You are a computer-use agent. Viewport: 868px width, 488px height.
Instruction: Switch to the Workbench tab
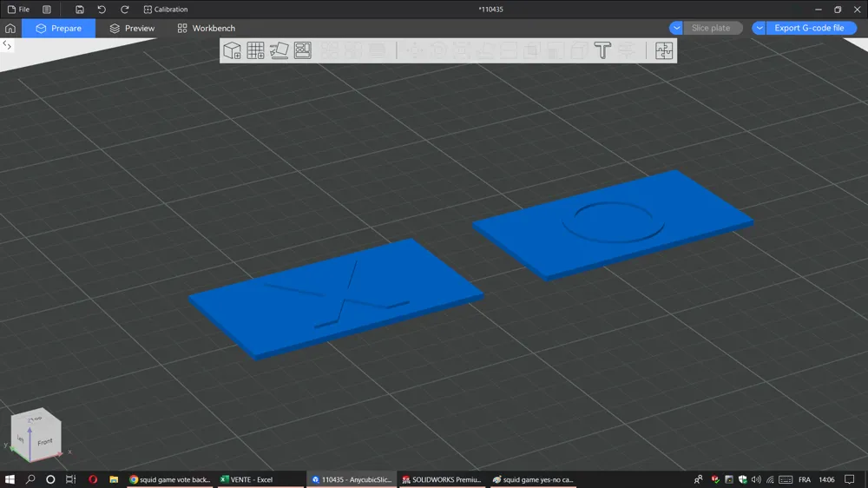(x=207, y=29)
